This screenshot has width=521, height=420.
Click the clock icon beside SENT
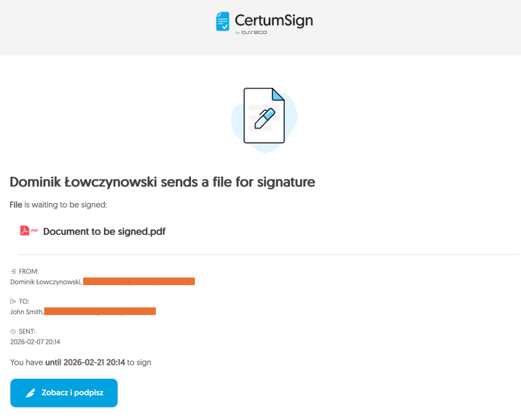click(x=13, y=332)
